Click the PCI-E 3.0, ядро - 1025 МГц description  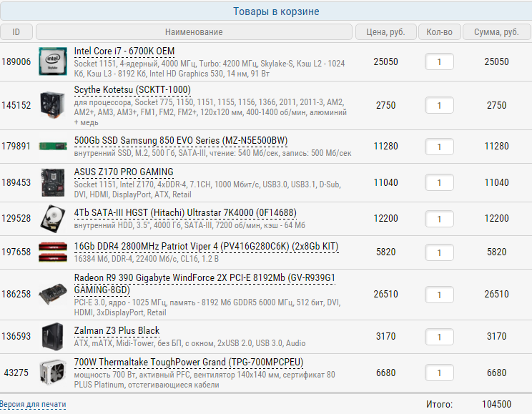click(x=207, y=307)
